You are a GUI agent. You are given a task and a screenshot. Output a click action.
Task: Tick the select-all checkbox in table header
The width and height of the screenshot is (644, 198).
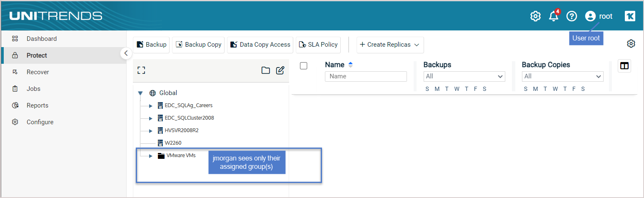(304, 65)
